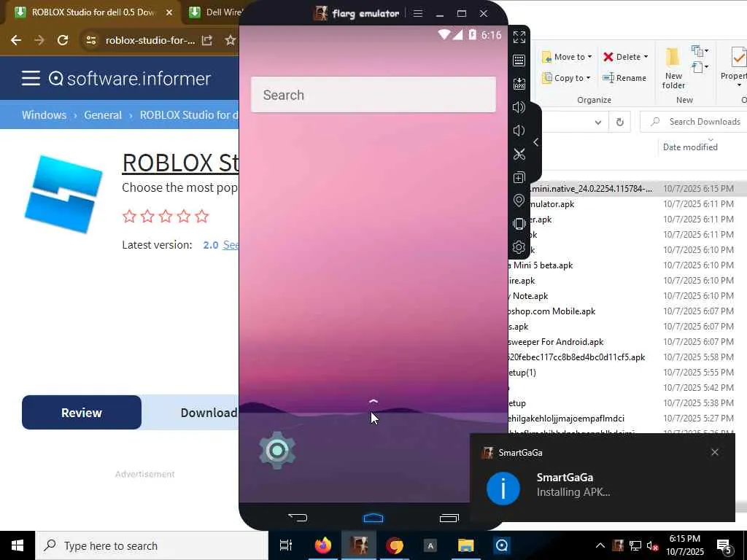
Task: Click the install APK icon in emulator sidebar
Action: [x=519, y=84]
